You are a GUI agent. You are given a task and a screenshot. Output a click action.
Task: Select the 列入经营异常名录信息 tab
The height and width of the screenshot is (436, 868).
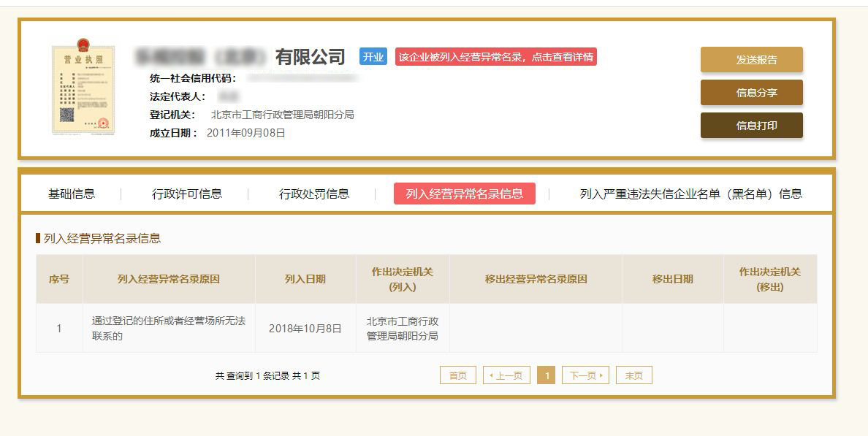(464, 194)
